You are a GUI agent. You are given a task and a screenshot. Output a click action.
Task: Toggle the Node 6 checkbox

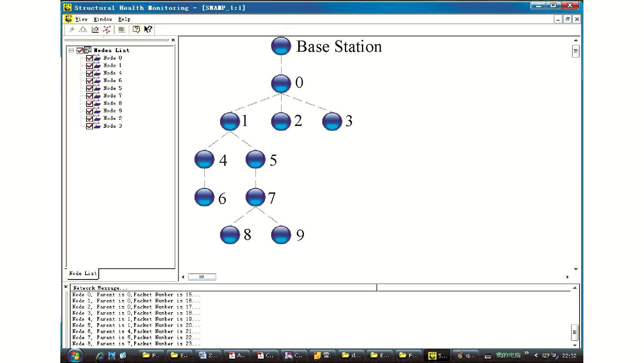pyautogui.click(x=90, y=81)
